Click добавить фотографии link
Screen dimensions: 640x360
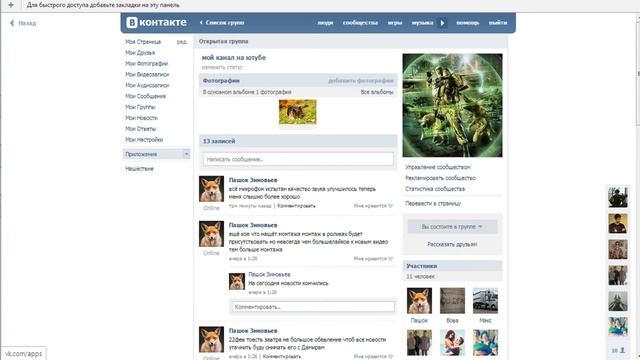[x=361, y=81]
